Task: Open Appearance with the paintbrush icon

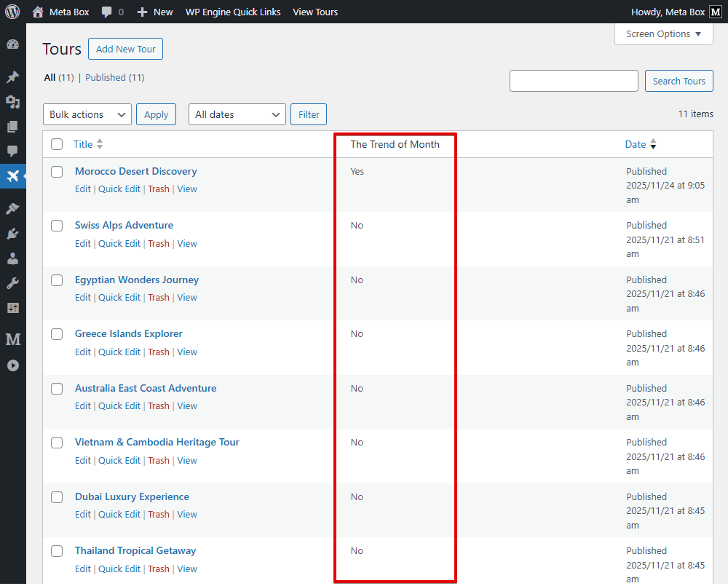Action: (x=12, y=208)
